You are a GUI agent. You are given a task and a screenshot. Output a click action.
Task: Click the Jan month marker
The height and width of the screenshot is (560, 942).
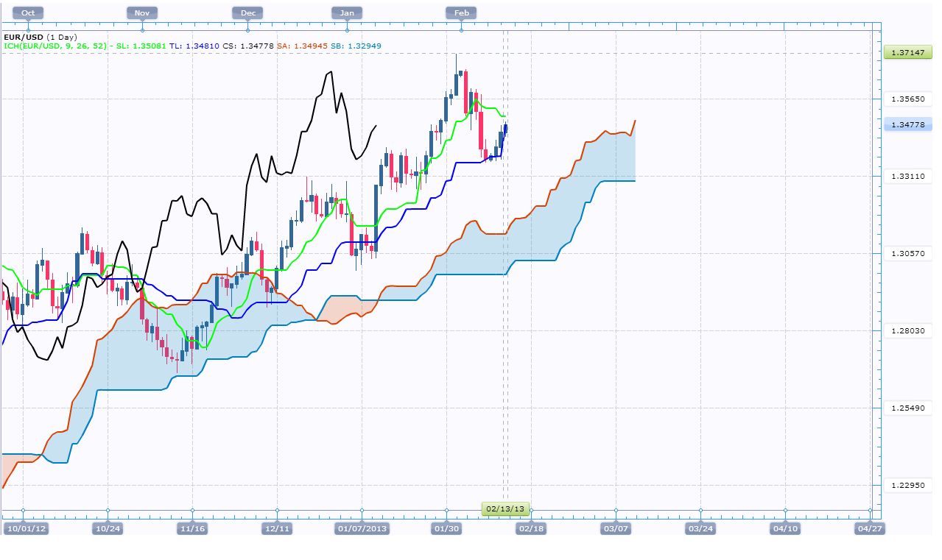click(x=347, y=13)
